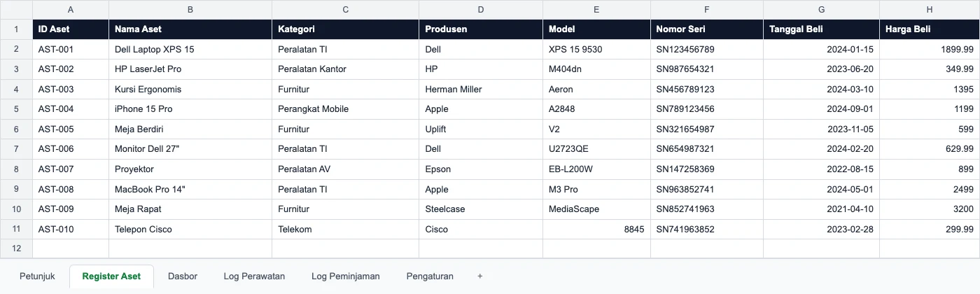980x294 pixels.
Task: Select column E header
Action: [596, 10]
